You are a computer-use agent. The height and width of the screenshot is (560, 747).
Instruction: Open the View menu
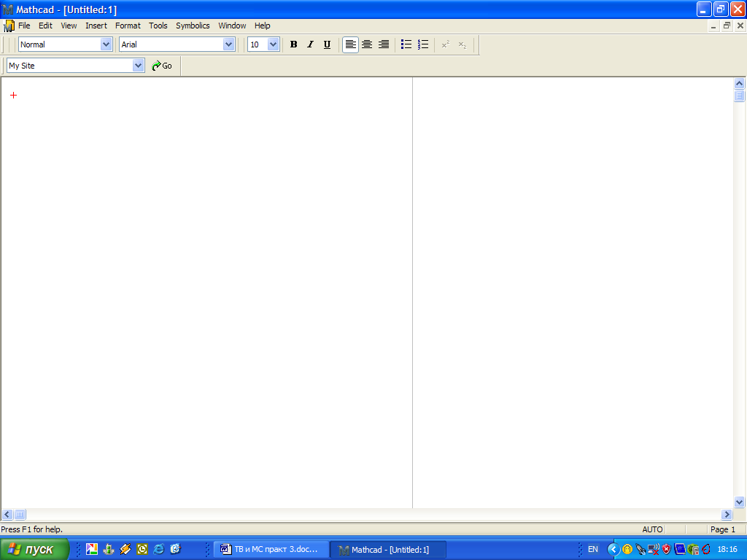pyautogui.click(x=69, y=26)
